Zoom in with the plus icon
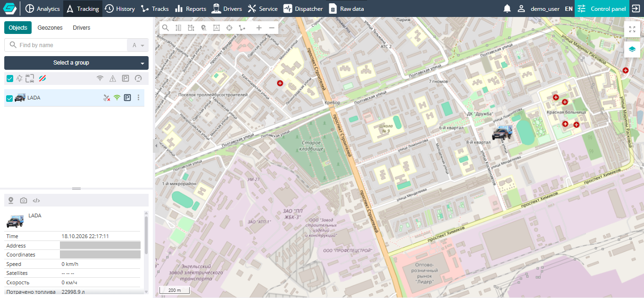644x298 pixels. point(259,28)
